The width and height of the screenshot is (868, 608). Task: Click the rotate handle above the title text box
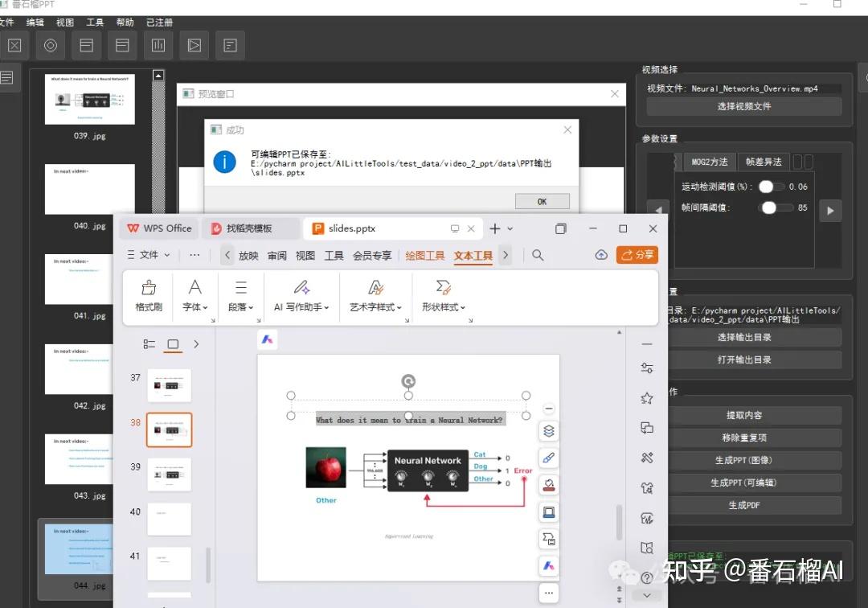tap(408, 381)
